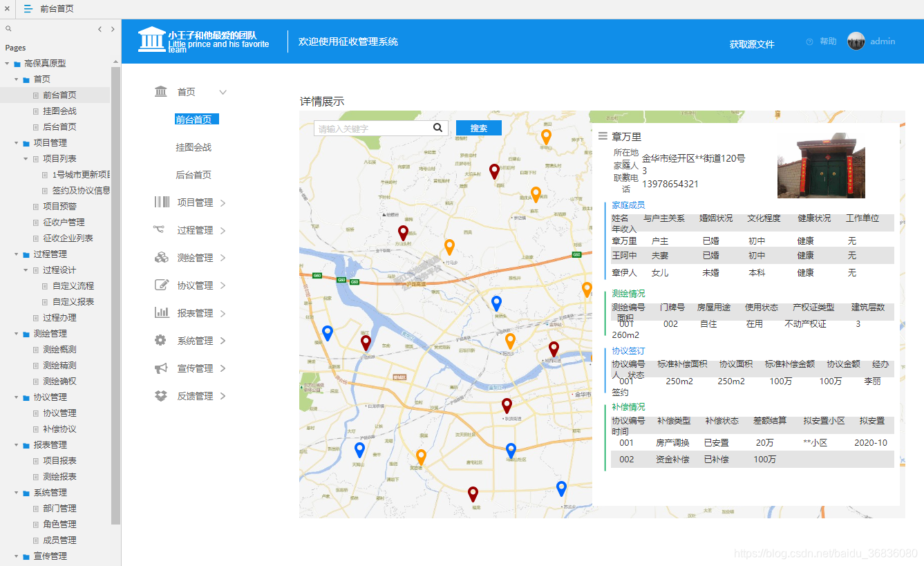The image size is (924, 566).
Task: Expand the 项目管理 navigation chevron
Action: (223, 202)
